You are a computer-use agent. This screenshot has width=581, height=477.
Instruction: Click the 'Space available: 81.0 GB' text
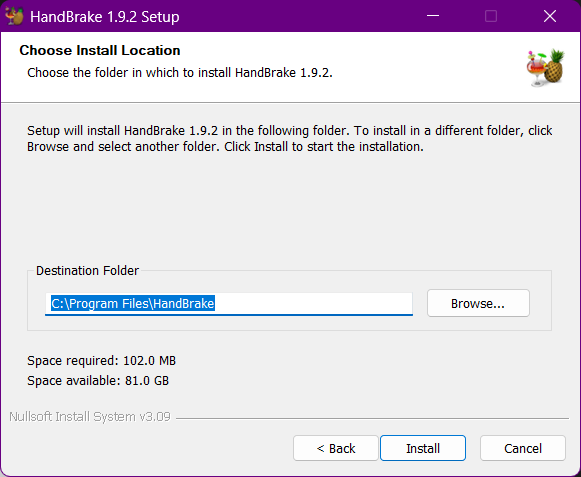click(x=98, y=381)
